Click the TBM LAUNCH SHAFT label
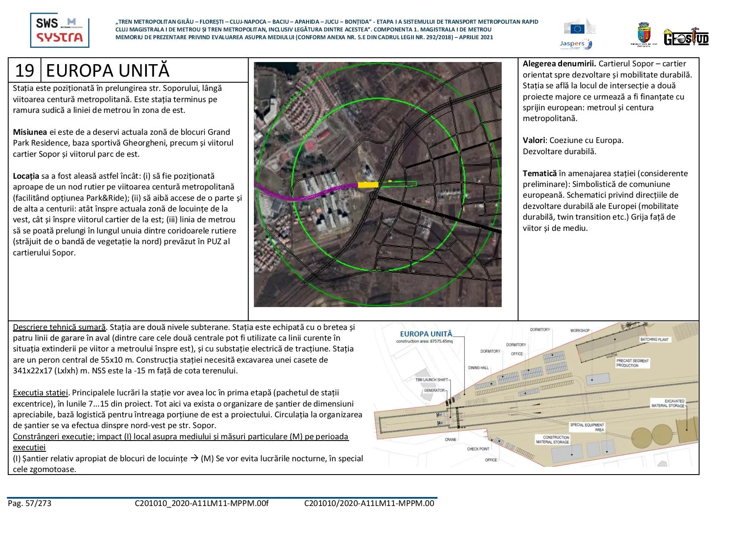756x534 pixels. click(x=431, y=380)
